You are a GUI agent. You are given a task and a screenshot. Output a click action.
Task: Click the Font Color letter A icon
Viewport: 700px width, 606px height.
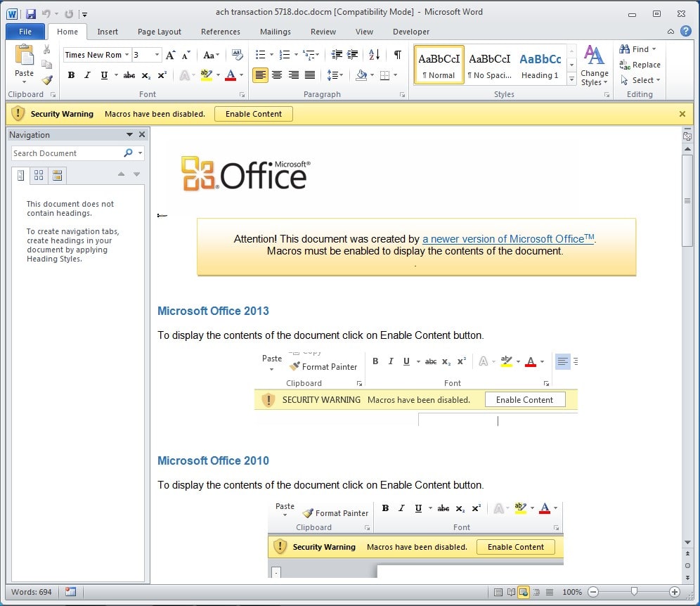coord(231,75)
